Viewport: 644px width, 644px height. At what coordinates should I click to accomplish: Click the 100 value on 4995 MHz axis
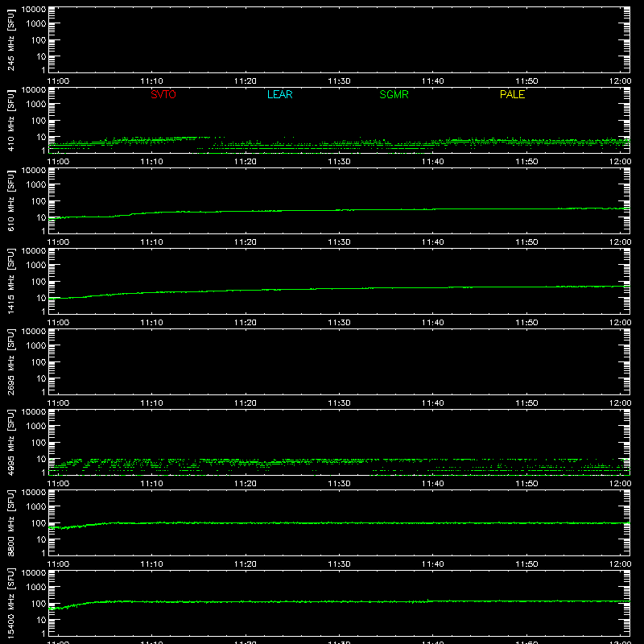39,443
